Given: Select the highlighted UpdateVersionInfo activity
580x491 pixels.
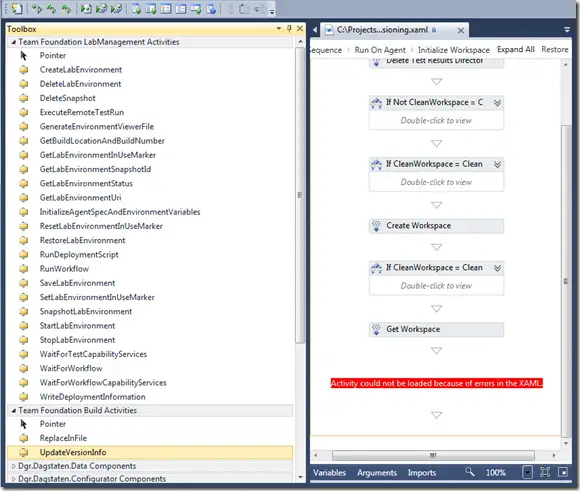Looking at the screenshot, I should [149, 453].
